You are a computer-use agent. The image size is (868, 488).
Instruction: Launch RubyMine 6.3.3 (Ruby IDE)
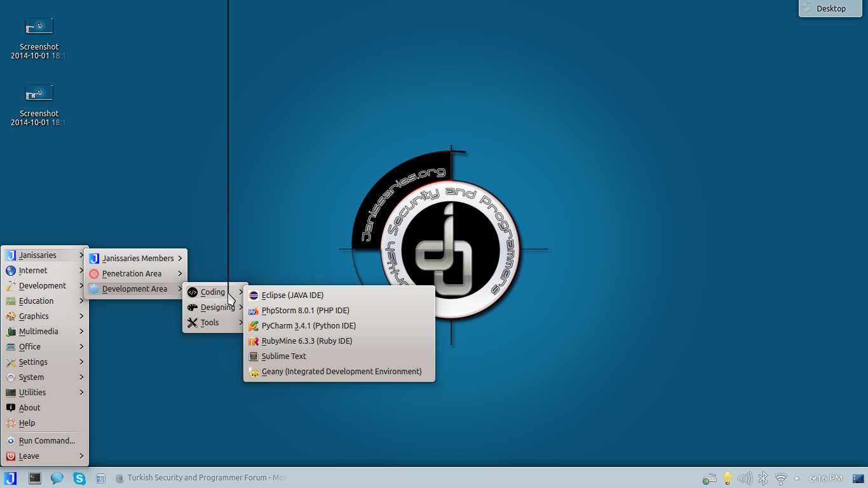point(339,341)
